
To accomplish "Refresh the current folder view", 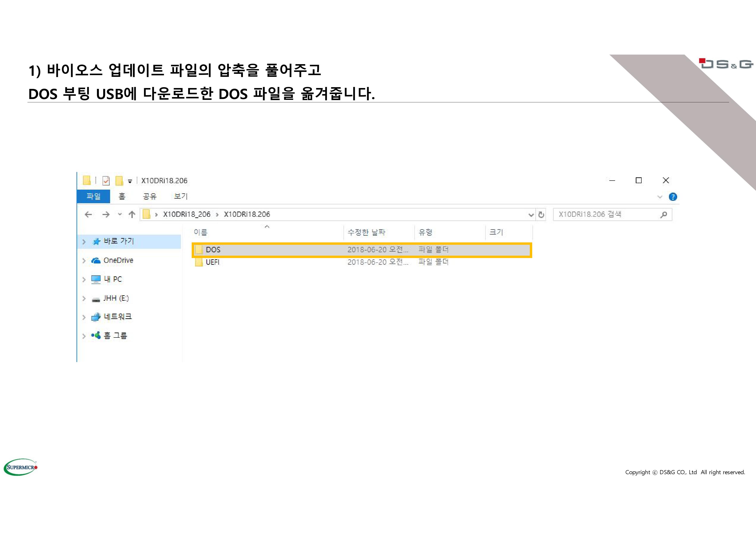I will (541, 215).
